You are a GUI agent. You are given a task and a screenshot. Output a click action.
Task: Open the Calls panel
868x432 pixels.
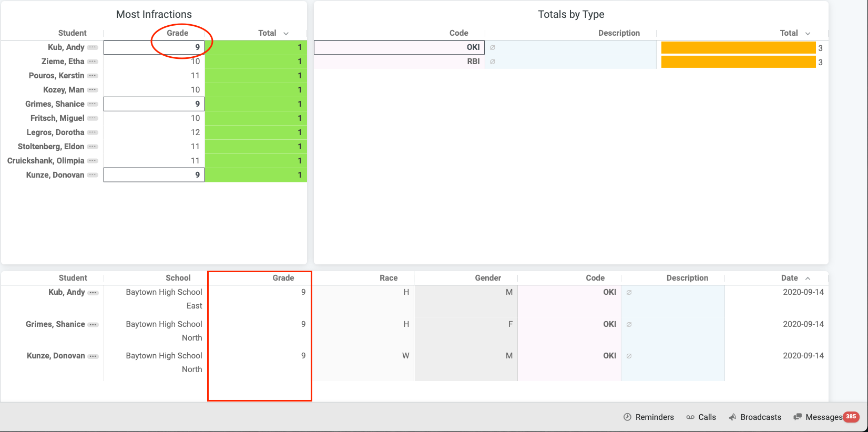(x=701, y=417)
